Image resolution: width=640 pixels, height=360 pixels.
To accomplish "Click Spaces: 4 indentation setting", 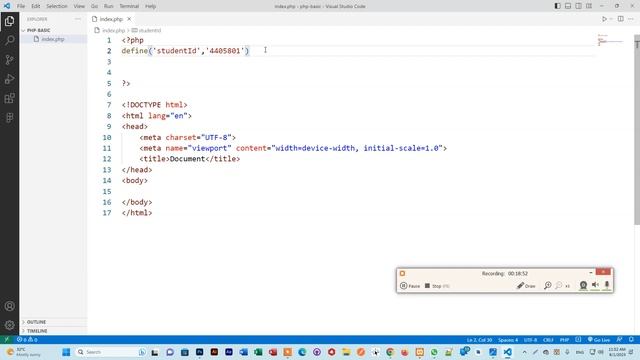I will (x=508, y=340).
